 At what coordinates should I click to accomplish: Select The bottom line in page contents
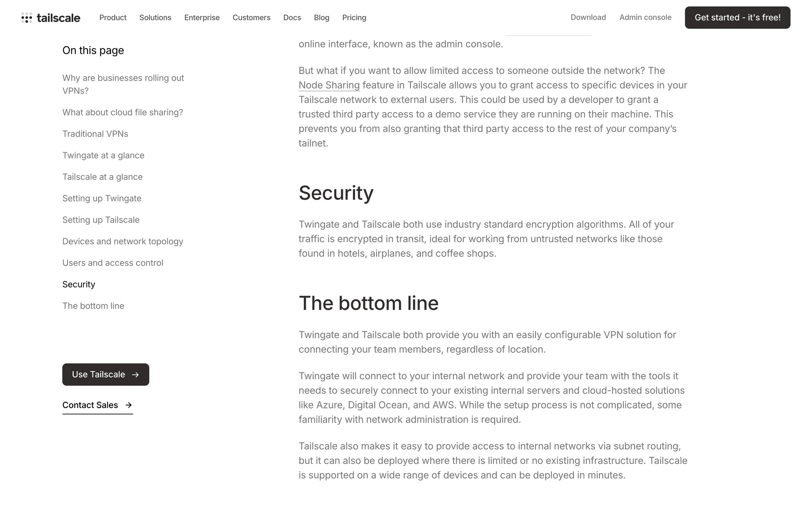[x=93, y=306]
